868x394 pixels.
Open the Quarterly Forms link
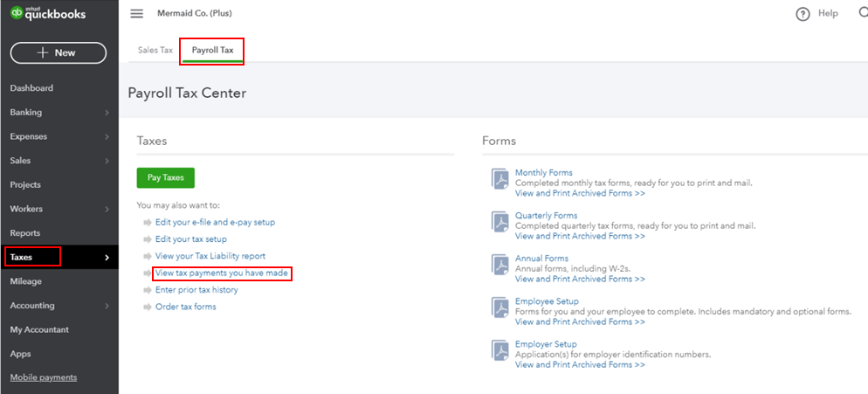[x=547, y=216]
